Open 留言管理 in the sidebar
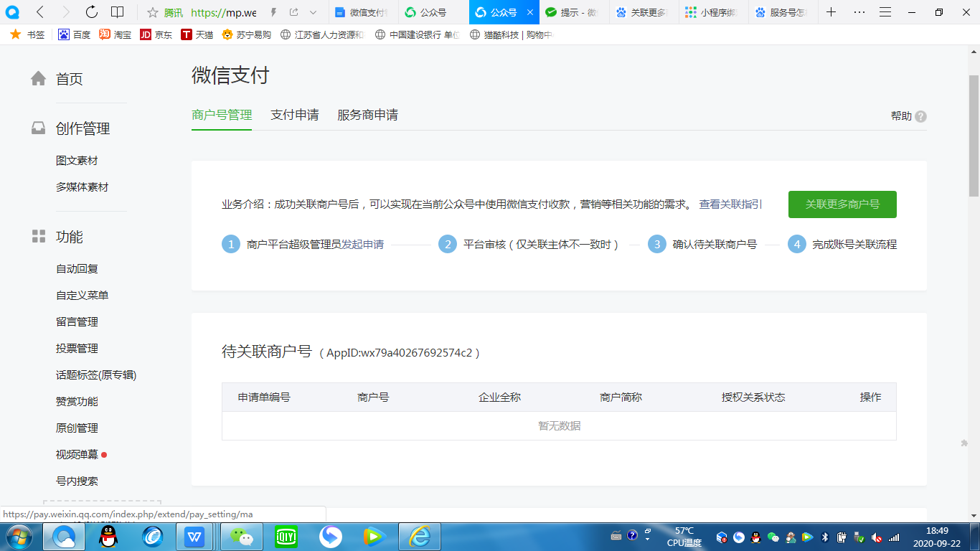This screenshot has width=980, height=551. coord(77,322)
